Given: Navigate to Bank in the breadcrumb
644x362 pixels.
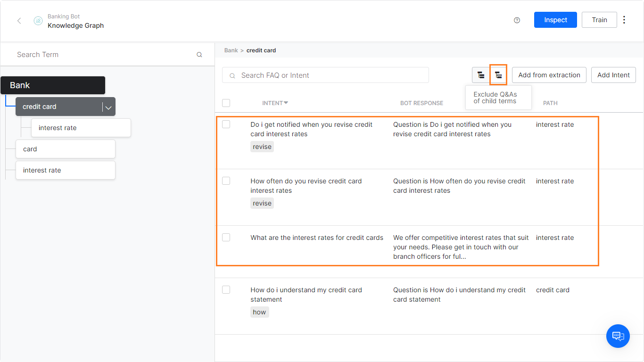Looking at the screenshot, I should tap(231, 50).
